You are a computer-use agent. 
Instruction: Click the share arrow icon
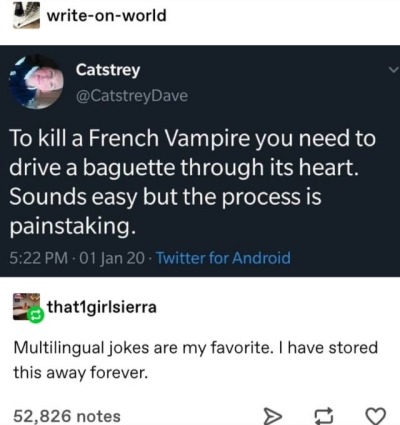(274, 416)
